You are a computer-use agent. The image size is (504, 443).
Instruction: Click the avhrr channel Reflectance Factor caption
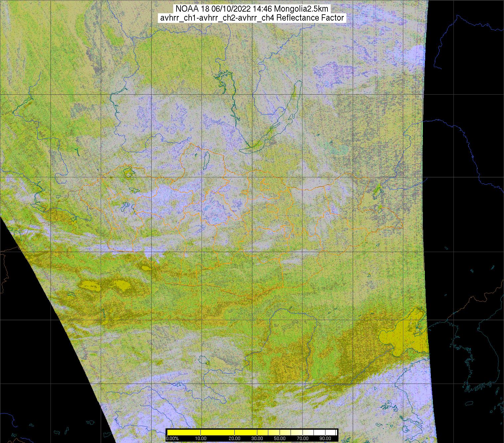[252, 18]
